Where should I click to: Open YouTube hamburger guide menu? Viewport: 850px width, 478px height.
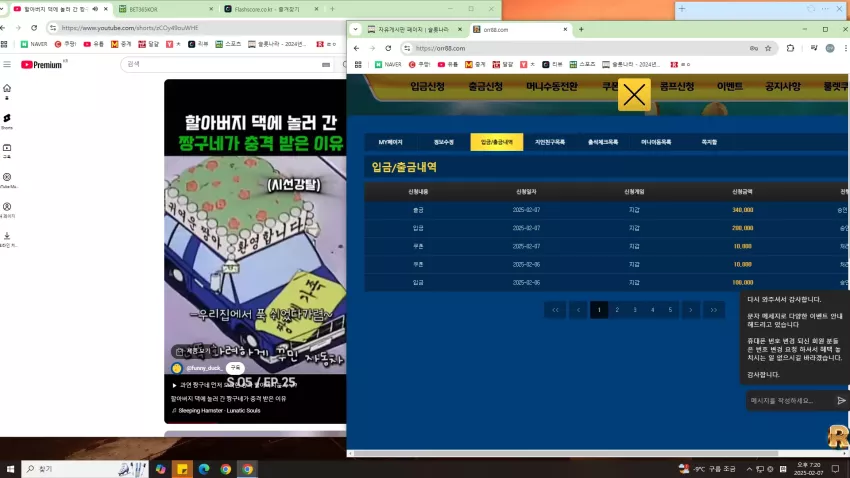7,64
